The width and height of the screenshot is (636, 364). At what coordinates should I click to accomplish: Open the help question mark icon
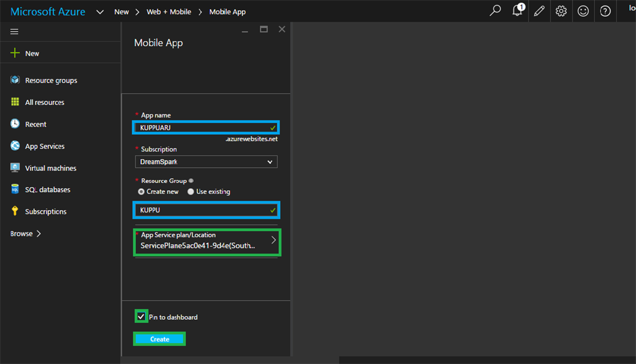pos(605,11)
